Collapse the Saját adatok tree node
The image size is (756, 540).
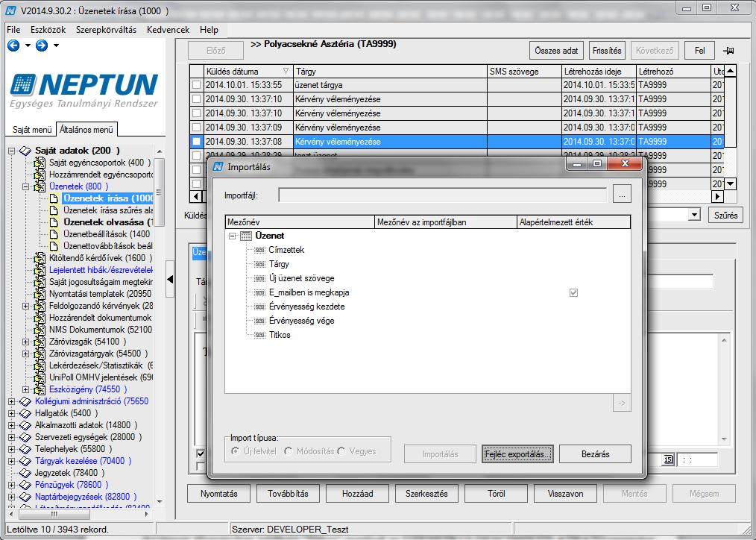(12, 151)
